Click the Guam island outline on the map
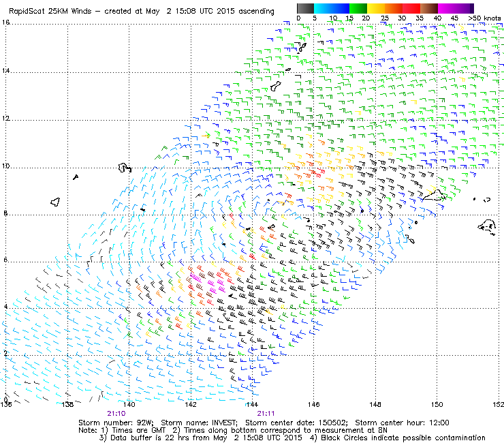 pos(276,87)
